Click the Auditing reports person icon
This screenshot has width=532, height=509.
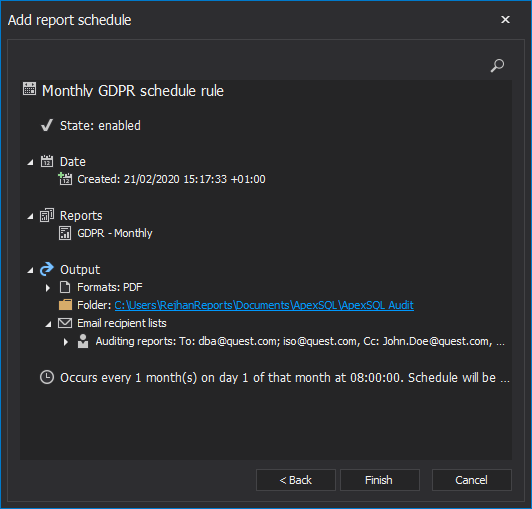pyautogui.click(x=83, y=341)
